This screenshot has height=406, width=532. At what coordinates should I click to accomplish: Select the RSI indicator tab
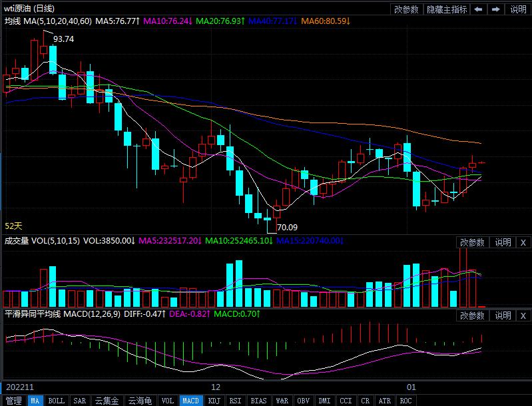tap(235, 401)
